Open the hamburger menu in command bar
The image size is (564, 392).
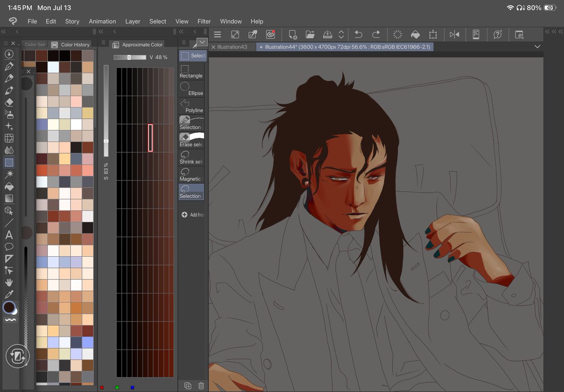tap(217, 34)
